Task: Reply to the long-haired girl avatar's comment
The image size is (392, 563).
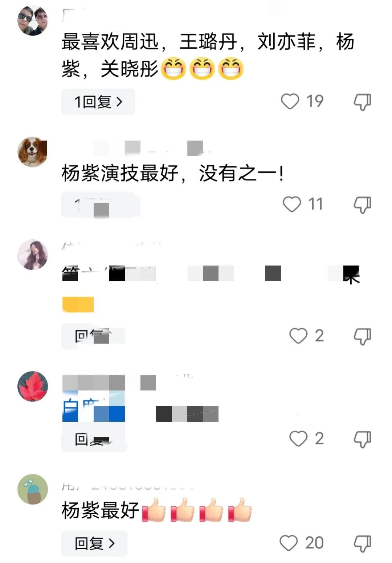Action: (x=94, y=336)
